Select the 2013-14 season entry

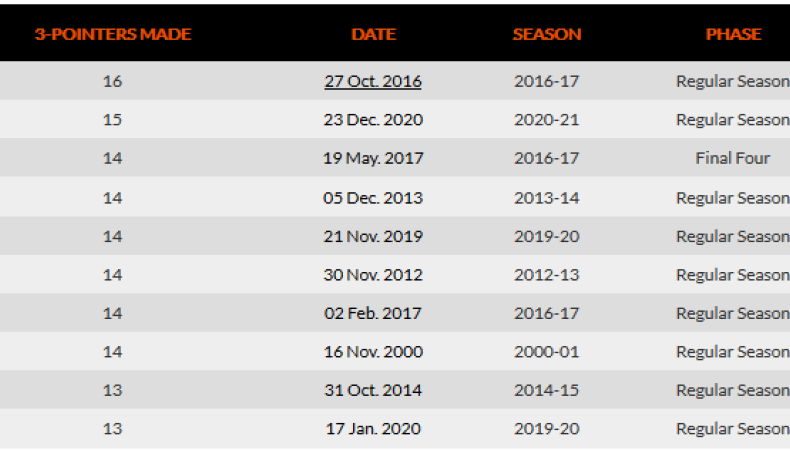(546, 197)
